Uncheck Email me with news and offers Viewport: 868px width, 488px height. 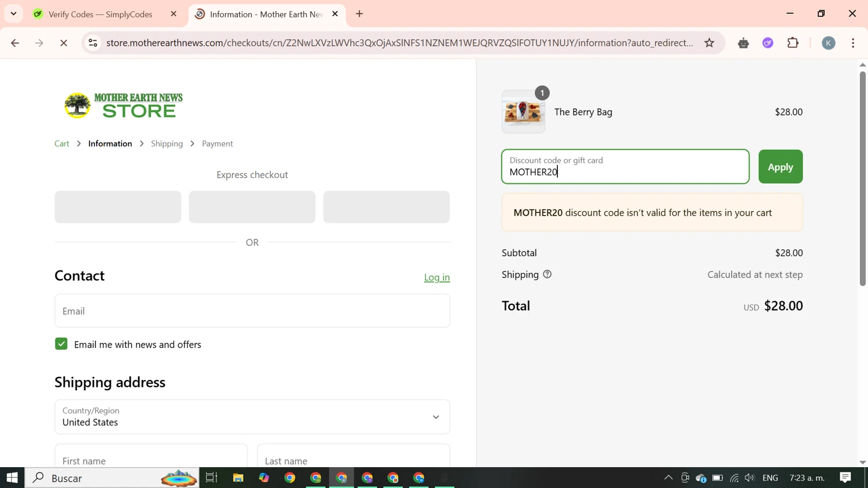[x=61, y=344]
